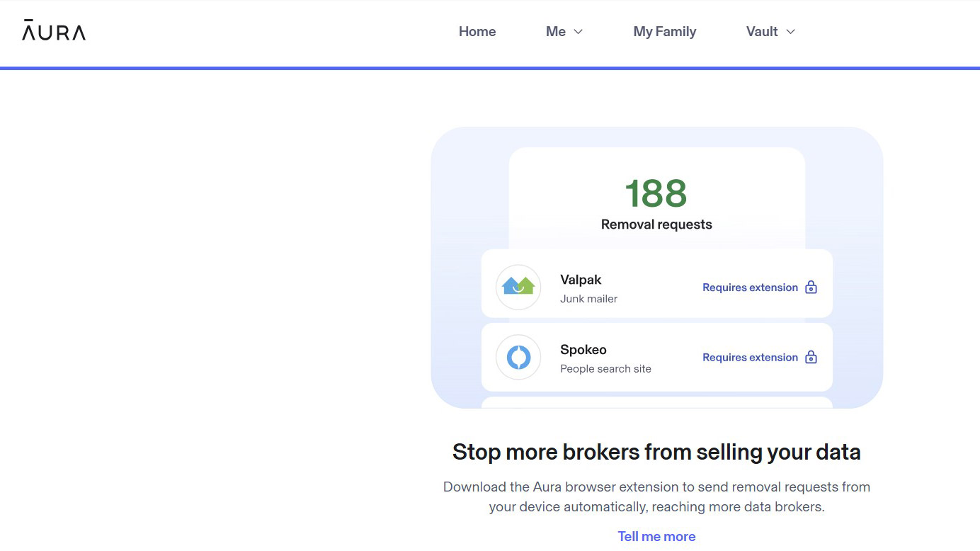The image size is (980, 551).
Task: Click the 188 removal requests count
Action: [656, 193]
